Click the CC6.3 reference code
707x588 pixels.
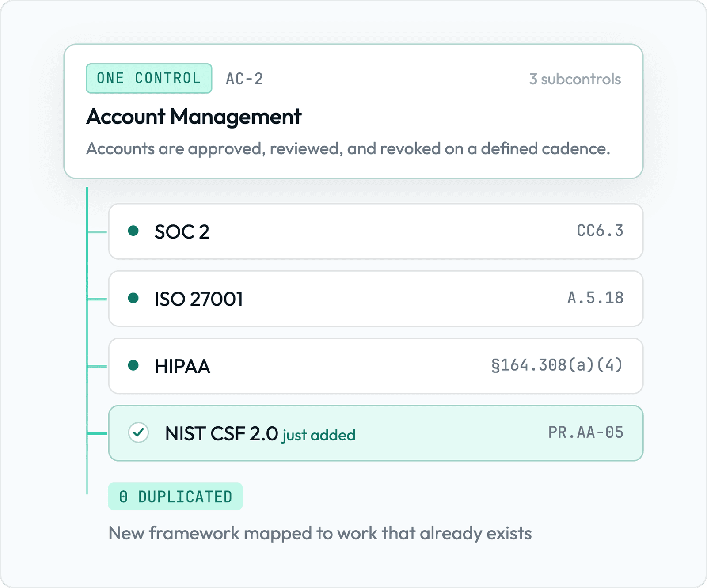pos(600,231)
